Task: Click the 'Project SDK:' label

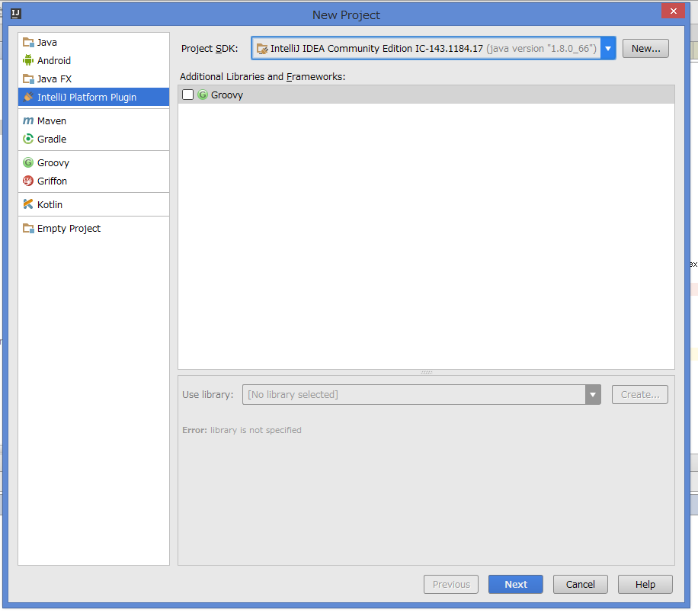Action: [x=210, y=49]
